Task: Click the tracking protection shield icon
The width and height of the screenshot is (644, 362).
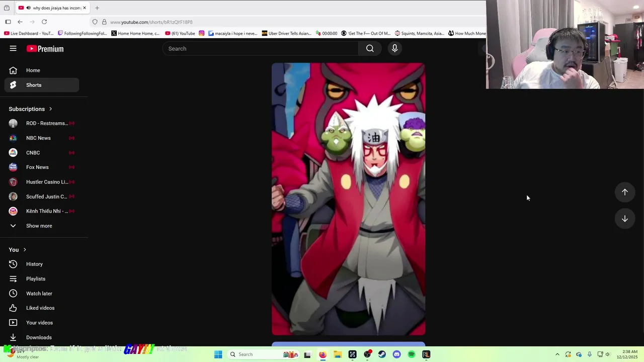Action: [95, 22]
